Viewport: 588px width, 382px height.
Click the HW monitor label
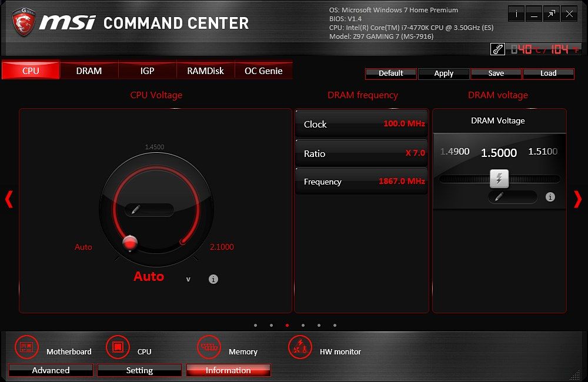click(340, 351)
